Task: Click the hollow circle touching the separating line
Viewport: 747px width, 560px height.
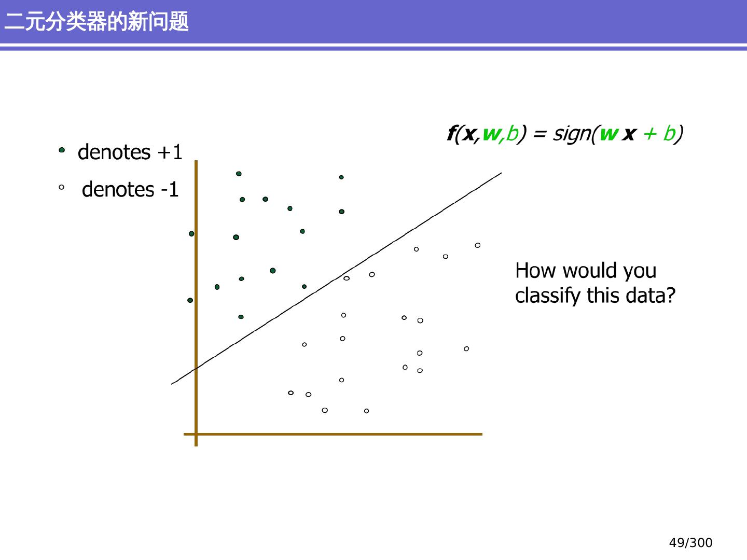Action: click(347, 278)
